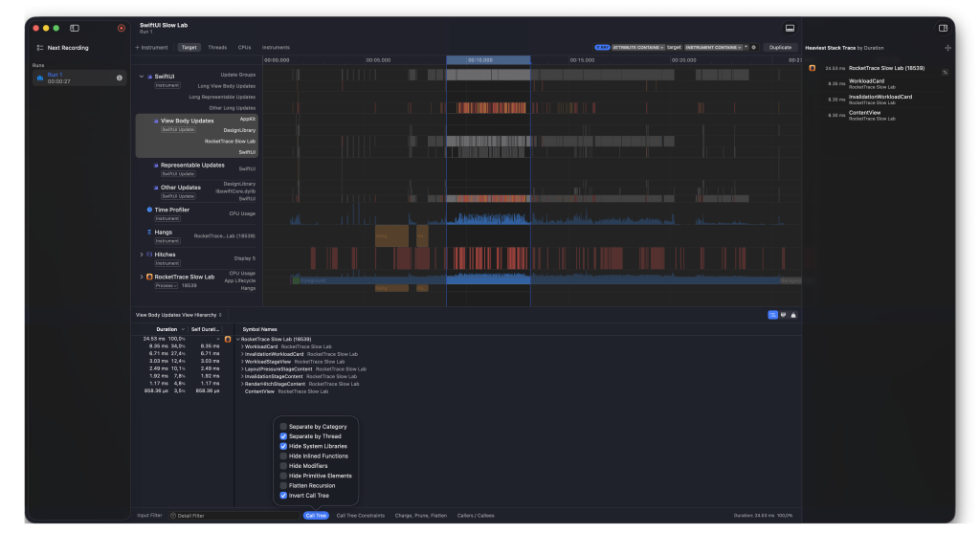Expand InvalidationWorkloadCard call tree row
This screenshot has width=980, height=556.
point(242,354)
